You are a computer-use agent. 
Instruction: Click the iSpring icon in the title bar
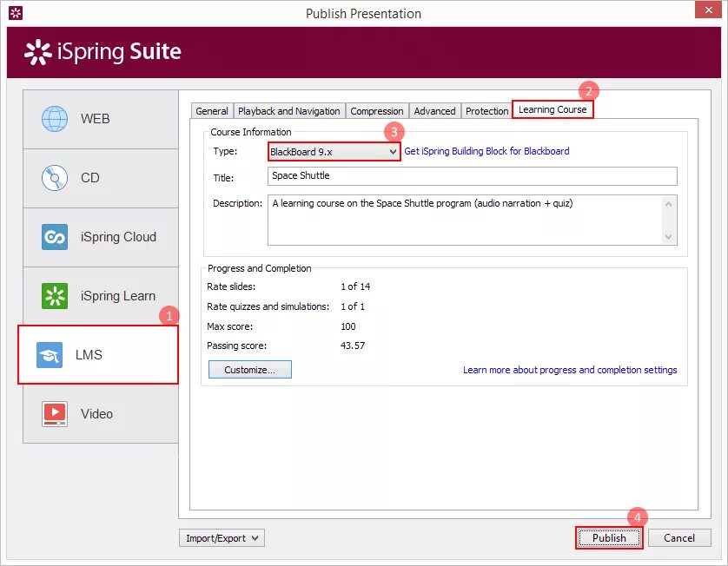[16, 13]
